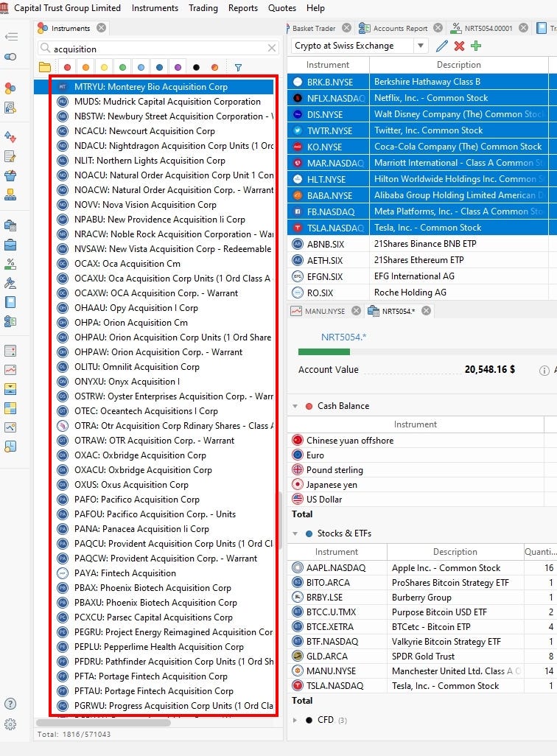Open the basket trader sidebar icon

(10, 175)
